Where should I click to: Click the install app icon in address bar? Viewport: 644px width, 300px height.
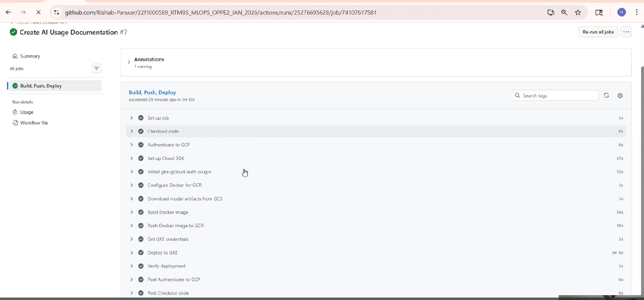click(551, 12)
